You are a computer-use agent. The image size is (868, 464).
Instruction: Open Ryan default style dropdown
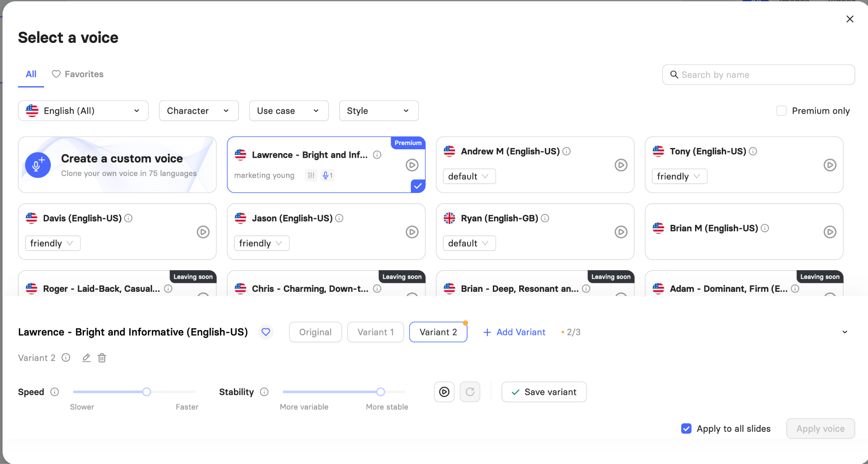[469, 243]
